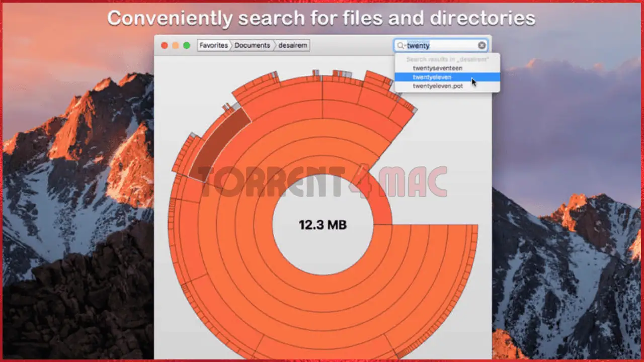Choose 'twentyeleven.pot' from the results list
The height and width of the screenshot is (362, 644).
[x=438, y=86]
